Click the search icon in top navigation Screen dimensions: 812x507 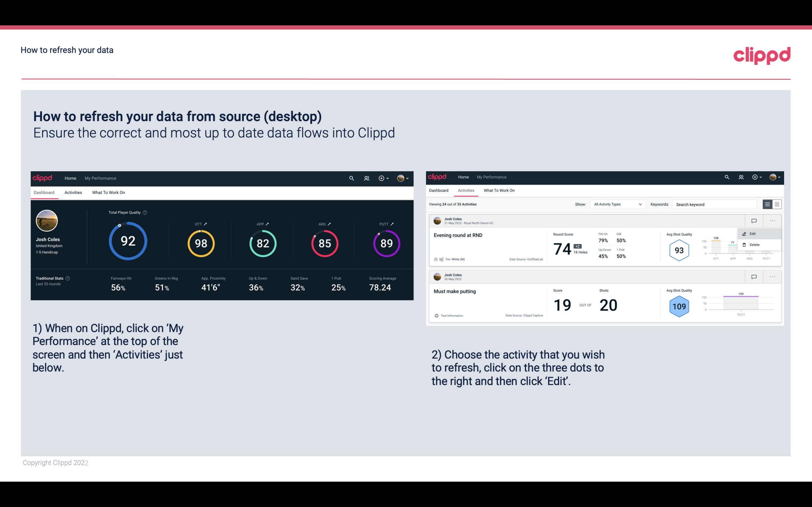coord(351,178)
